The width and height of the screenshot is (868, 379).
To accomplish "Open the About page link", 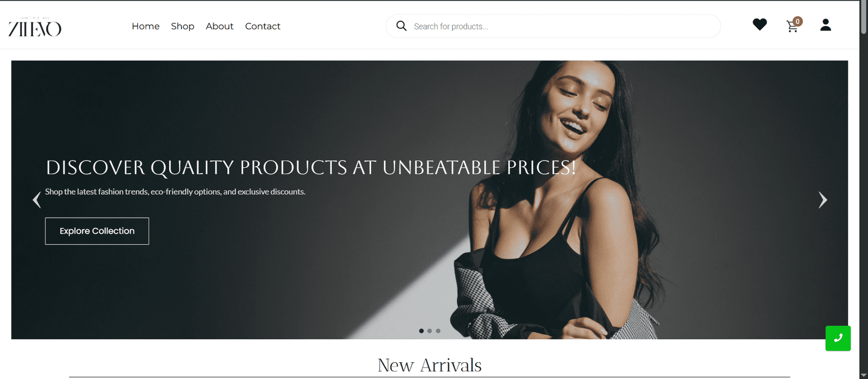I will [219, 26].
